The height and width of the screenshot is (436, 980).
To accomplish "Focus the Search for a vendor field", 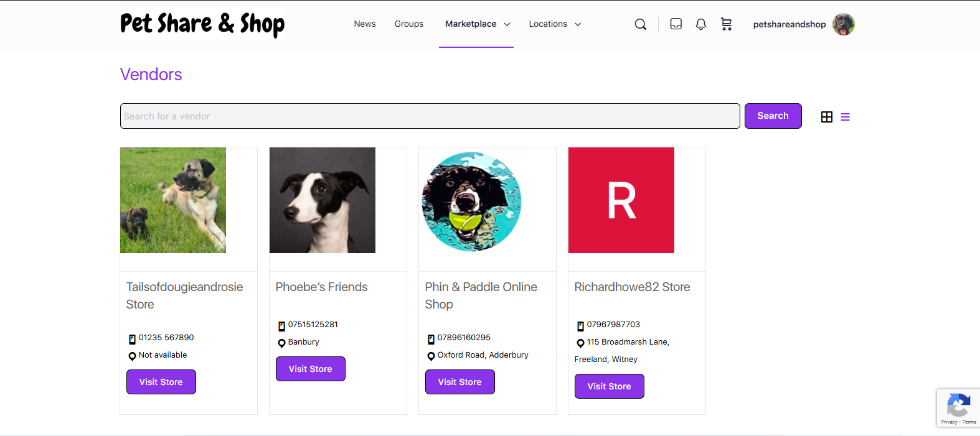I will click(x=430, y=116).
